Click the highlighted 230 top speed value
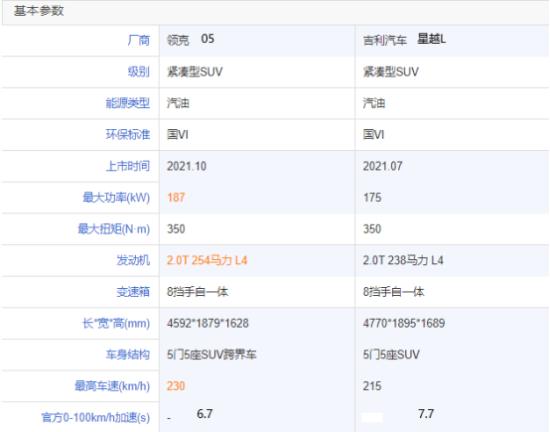The height and width of the screenshot is (432, 550). [x=176, y=386]
